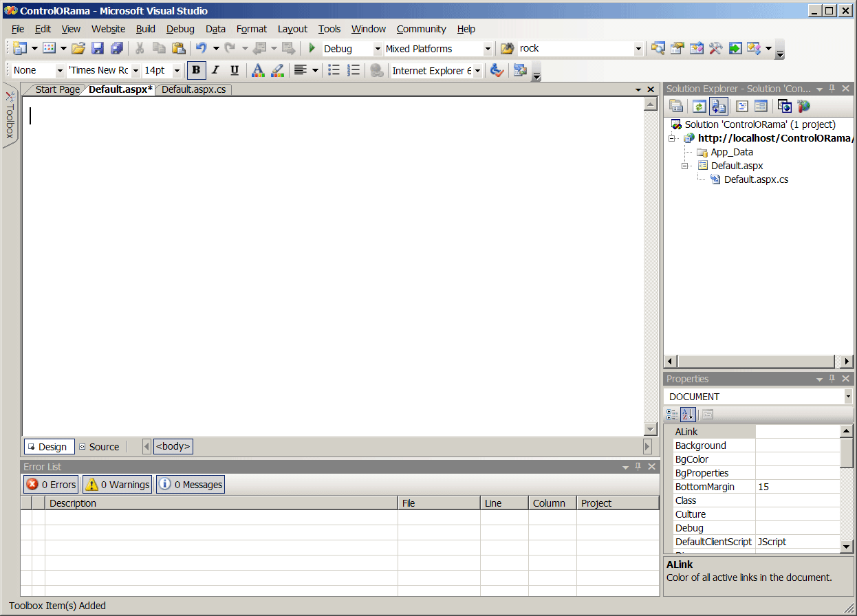Image resolution: width=857 pixels, height=616 pixels.
Task: Toggle Bold formatting button
Action: (197, 70)
